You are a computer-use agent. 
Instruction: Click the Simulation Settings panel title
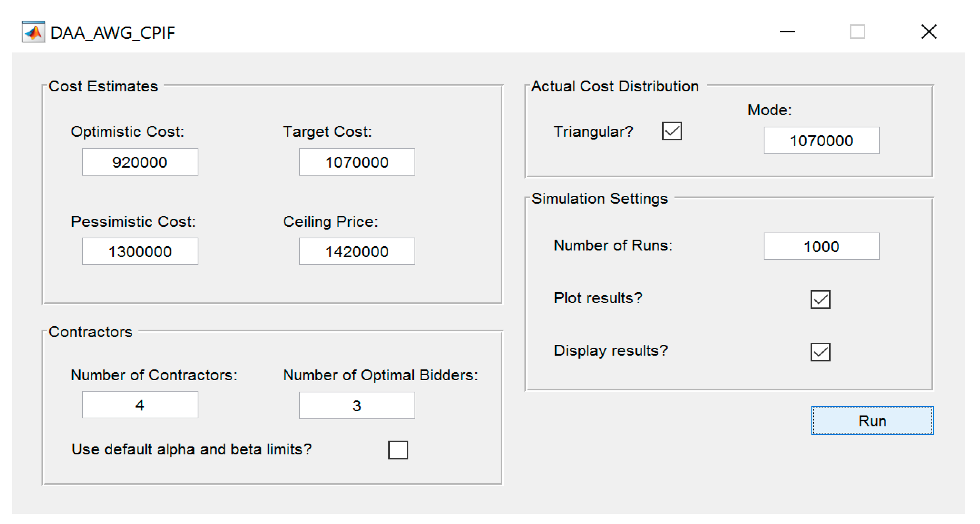(599, 199)
